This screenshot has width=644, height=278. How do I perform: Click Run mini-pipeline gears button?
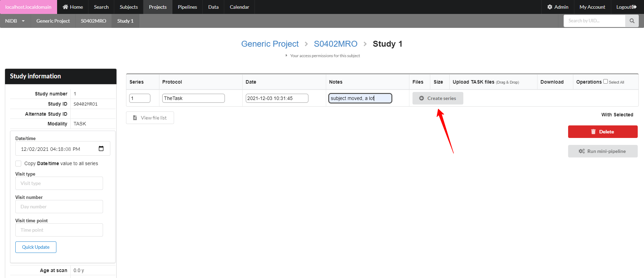tap(603, 151)
